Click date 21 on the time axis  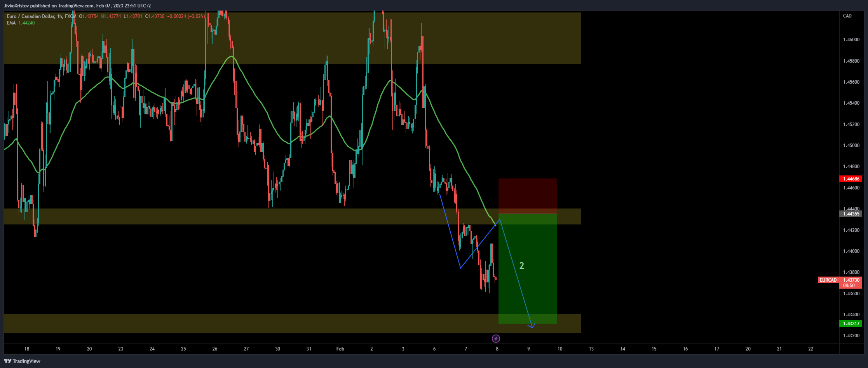pyautogui.click(x=779, y=349)
